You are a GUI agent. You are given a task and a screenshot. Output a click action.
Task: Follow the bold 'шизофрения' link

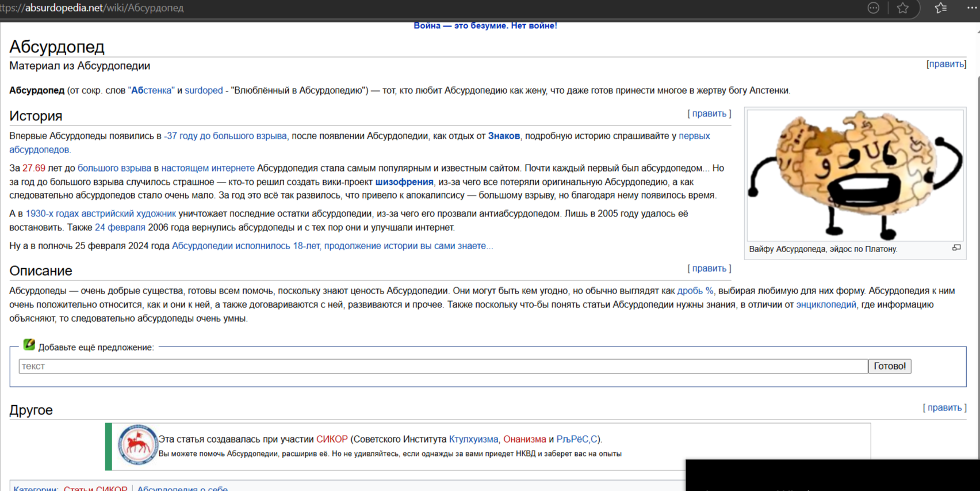(x=404, y=182)
